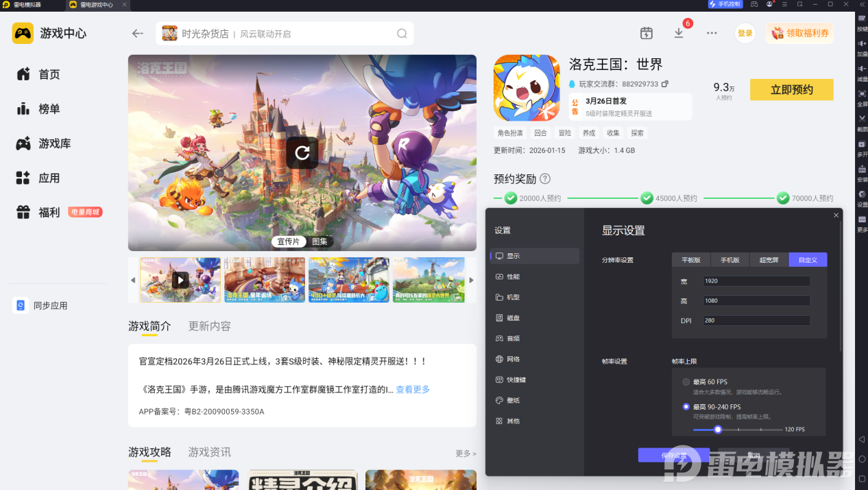The width and height of the screenshot is (868, 490).
Task: Open the 网络 settings category
Action: pyautogui.click(x=535, y=359)
